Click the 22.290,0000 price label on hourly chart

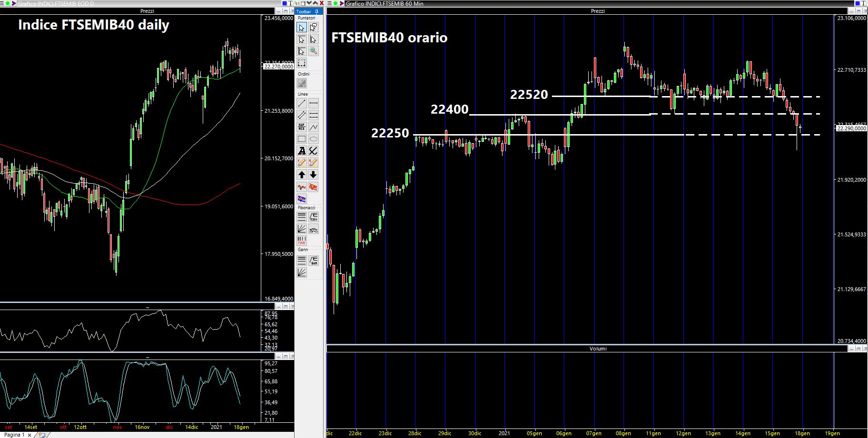[852, 128]
